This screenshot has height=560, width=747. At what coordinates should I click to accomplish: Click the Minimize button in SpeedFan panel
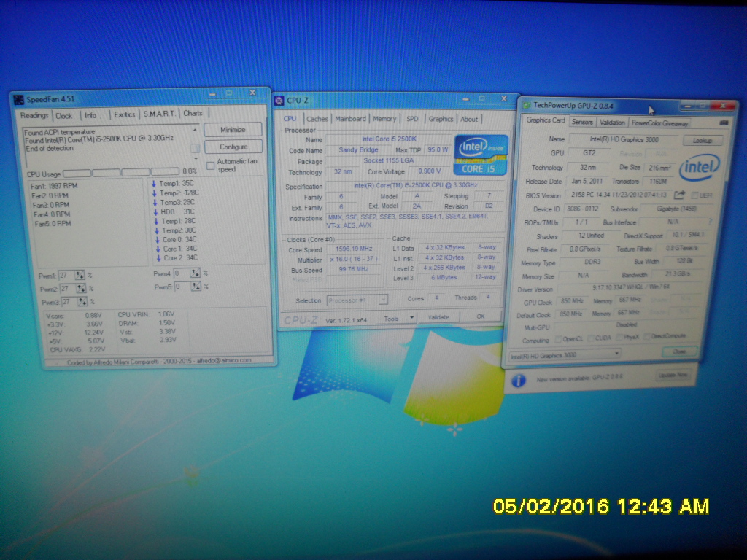(x=233, y=130)
